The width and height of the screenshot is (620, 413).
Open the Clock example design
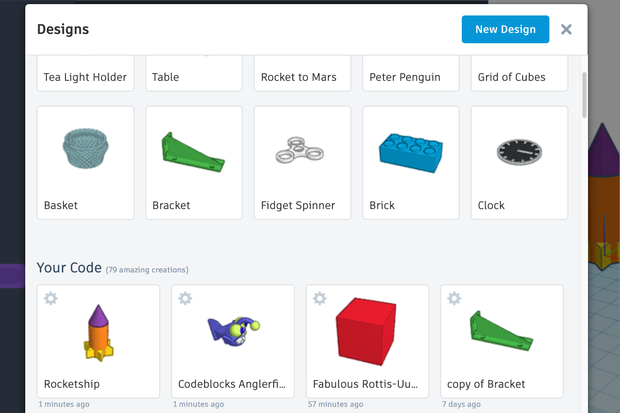click(x=519, y=162)
